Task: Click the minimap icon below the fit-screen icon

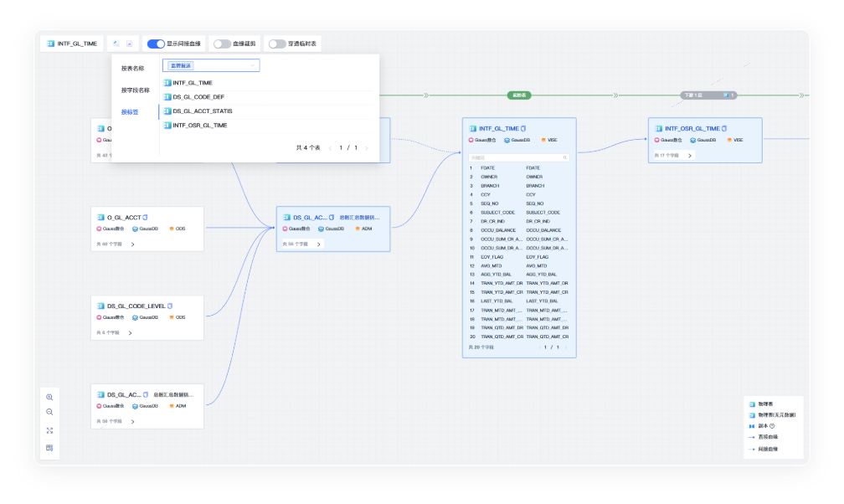Action: pyautogui.click(x=49, y=448)
